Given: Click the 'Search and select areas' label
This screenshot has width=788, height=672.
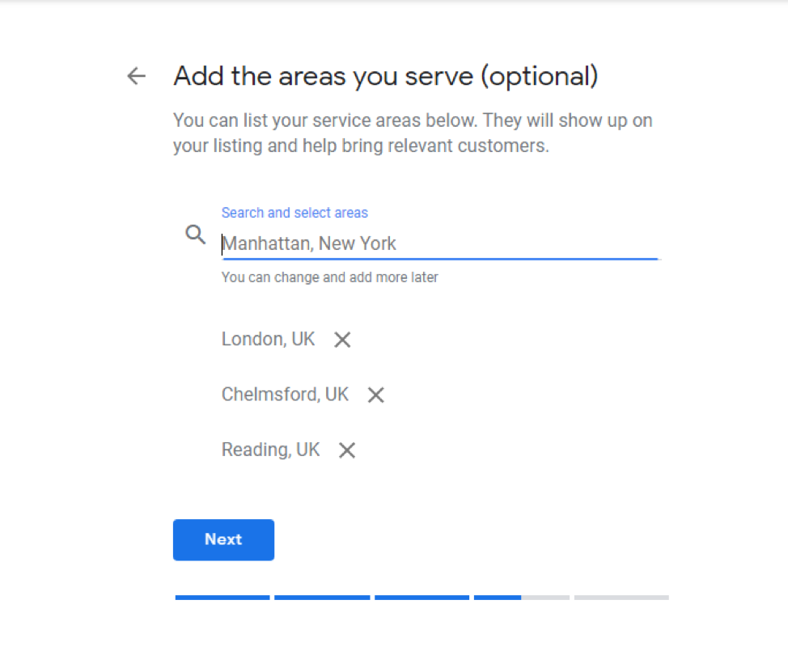Looking at the screenshot, I should pyautogui.click(x=294, y=213).
